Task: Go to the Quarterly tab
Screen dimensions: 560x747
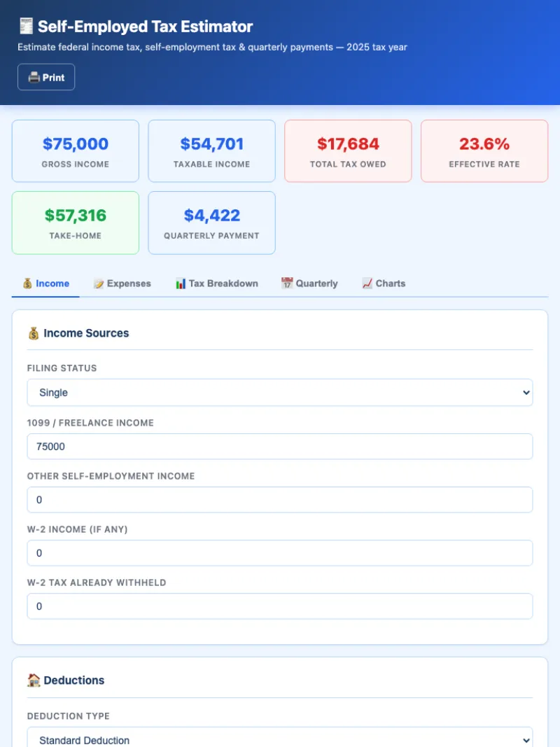Action: coord(309,284)
